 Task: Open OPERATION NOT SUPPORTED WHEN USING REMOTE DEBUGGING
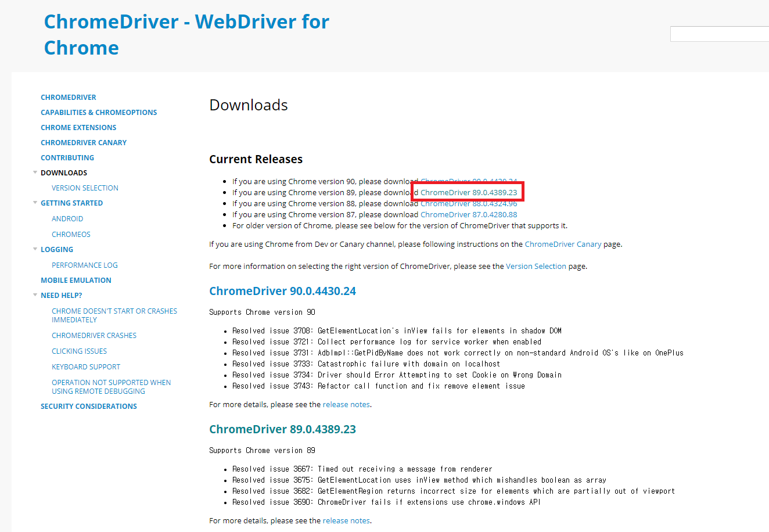click(x=112, y=387)
